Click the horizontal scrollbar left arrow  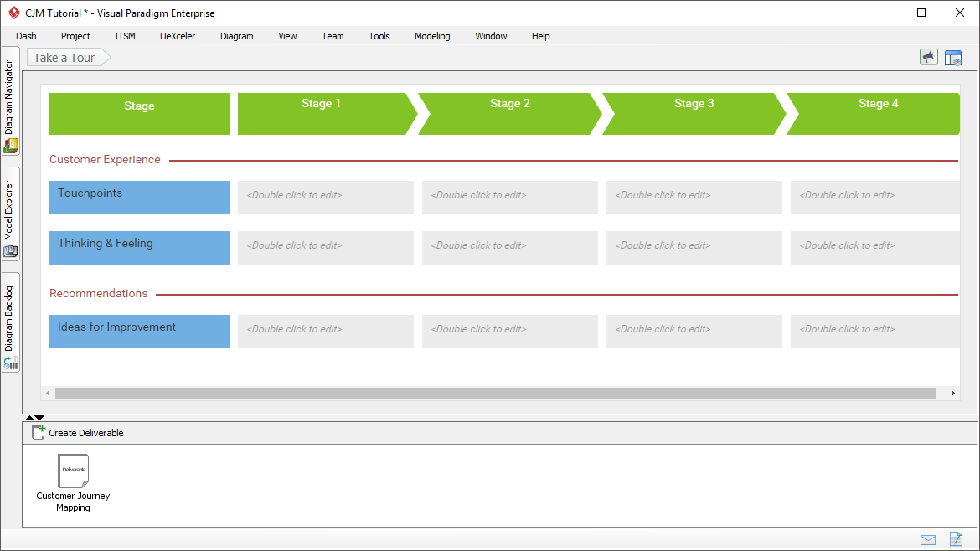[48, 393]
